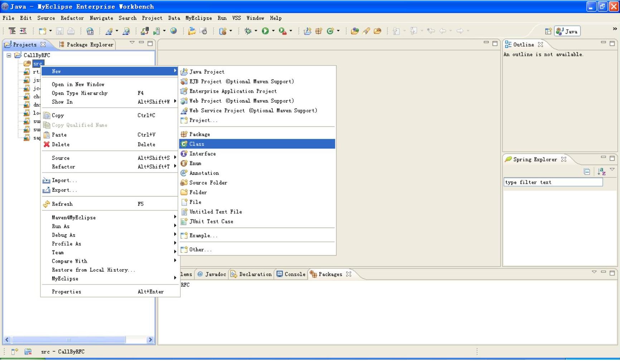Select Class in the New submenu
The height and width of the screenshot is (364, 620).
(x=257, y=144)
